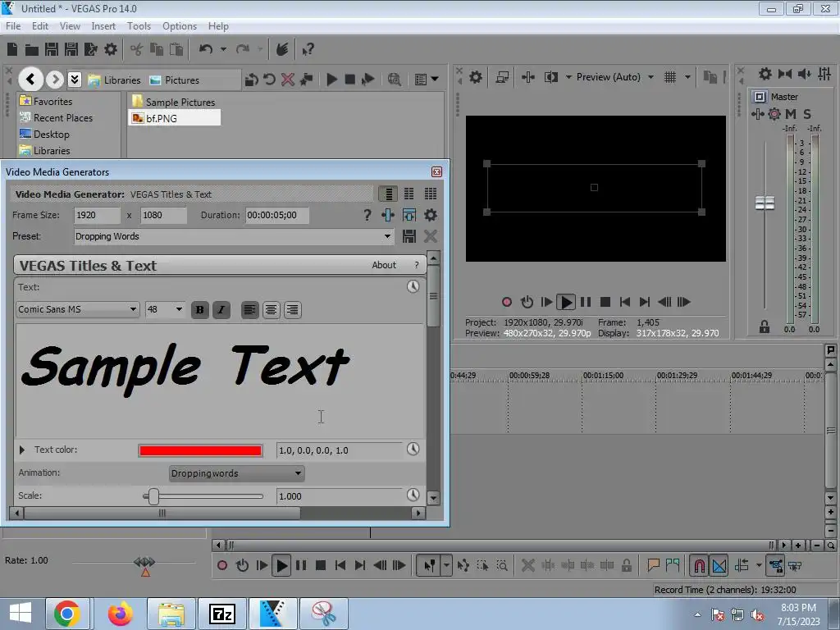Toggle automatic crossfades in timeline toolbar
840x630 pixels.
point(719,566)
